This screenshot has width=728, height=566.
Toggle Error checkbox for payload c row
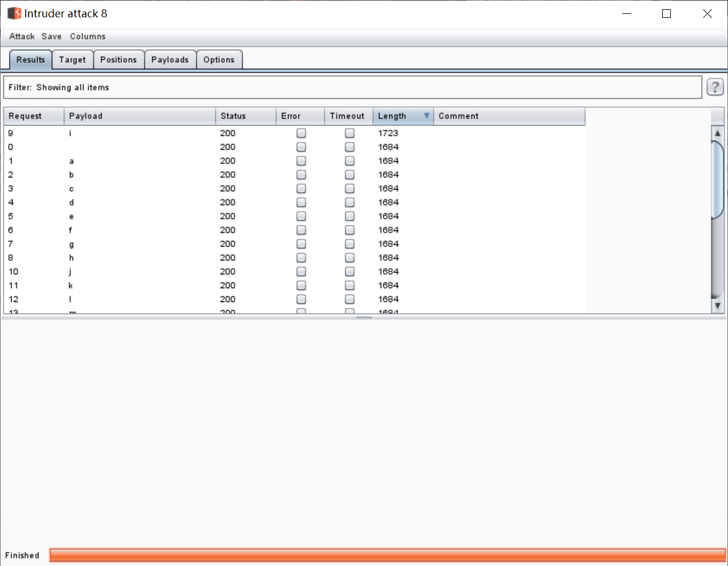point(301,188)
